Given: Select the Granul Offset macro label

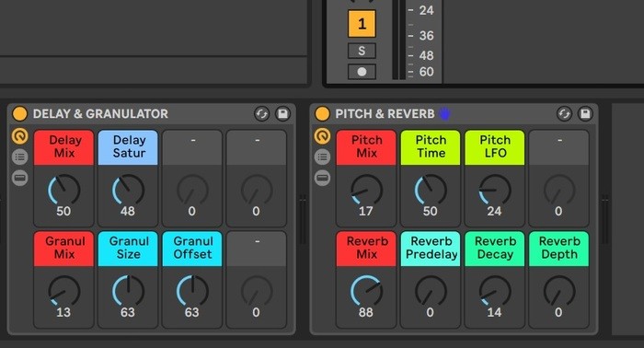Looking at the screenshot, I should 192,249.
